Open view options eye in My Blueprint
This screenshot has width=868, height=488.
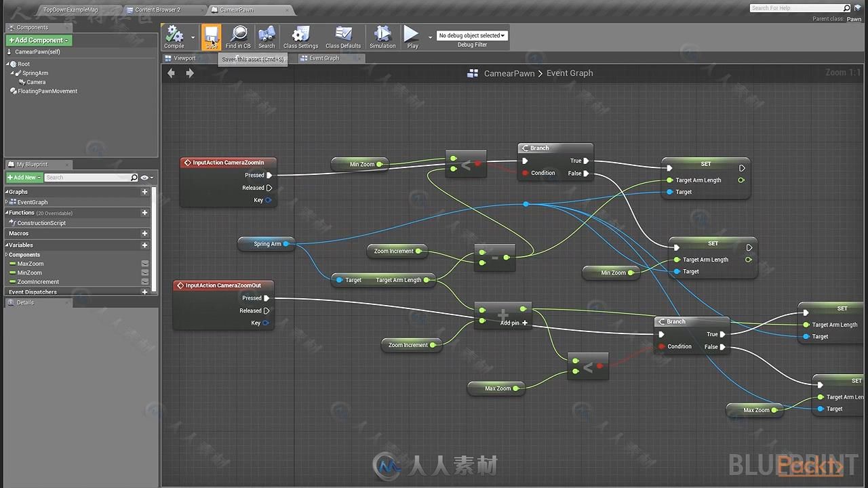point(146,178)
